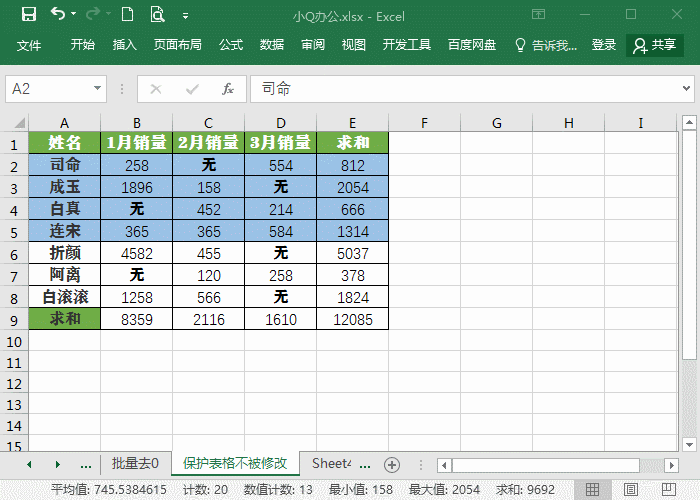Select column A header
Image resolution: width=700 pixels, height=500 pixels.
coord(64,123)
